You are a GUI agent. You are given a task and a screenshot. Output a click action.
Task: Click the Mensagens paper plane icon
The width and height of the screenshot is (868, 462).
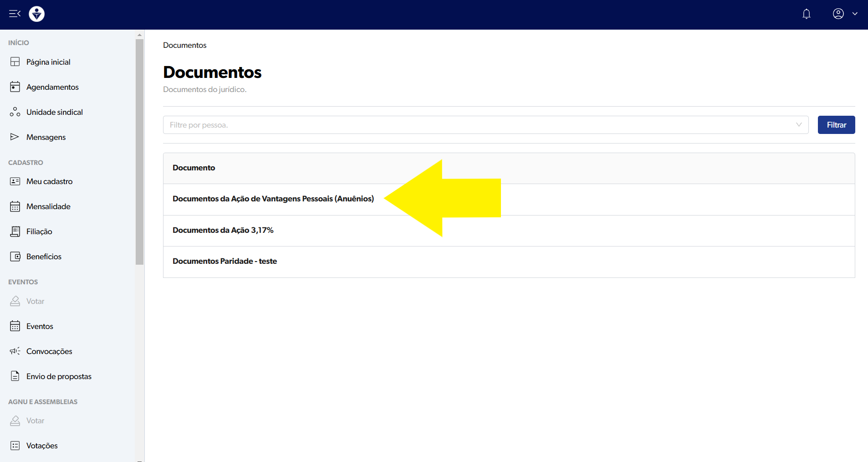[15, 137]
